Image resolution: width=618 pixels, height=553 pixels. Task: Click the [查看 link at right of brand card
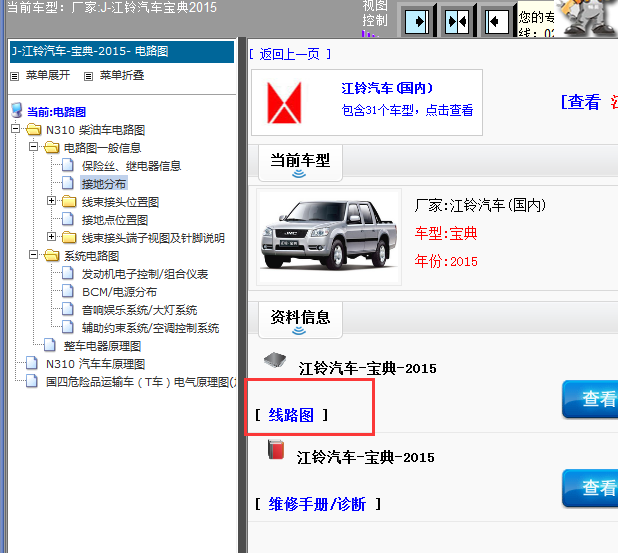pos(581,102)
